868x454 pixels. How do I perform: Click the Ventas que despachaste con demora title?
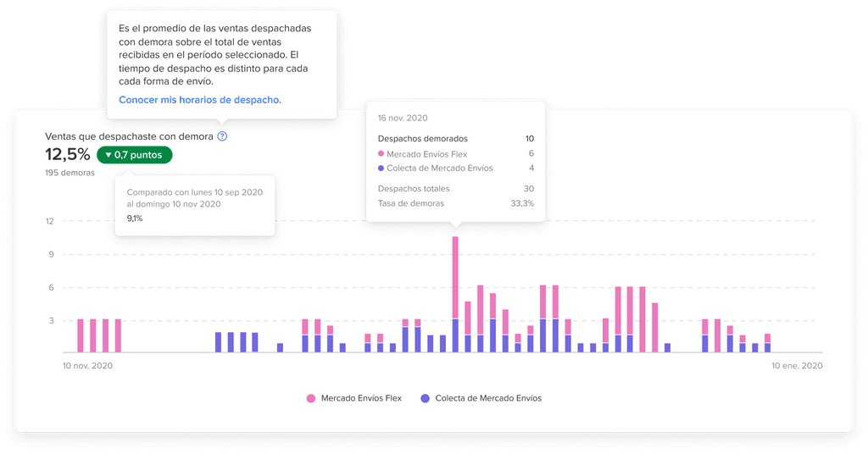click(x=129, y=136)
